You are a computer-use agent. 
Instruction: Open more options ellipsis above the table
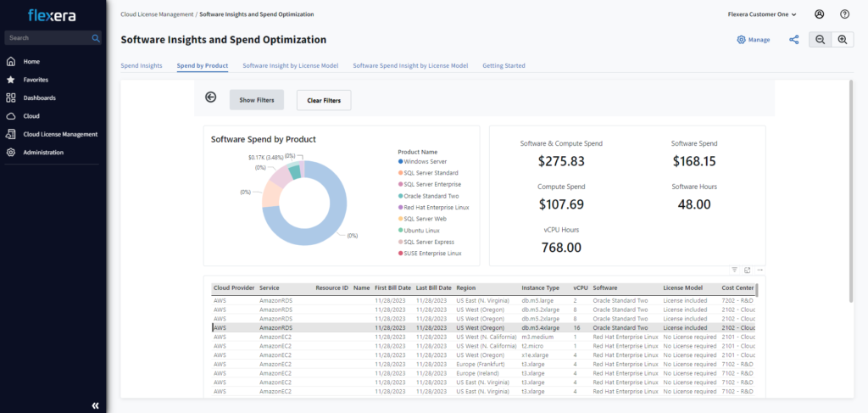coord(759,270)
